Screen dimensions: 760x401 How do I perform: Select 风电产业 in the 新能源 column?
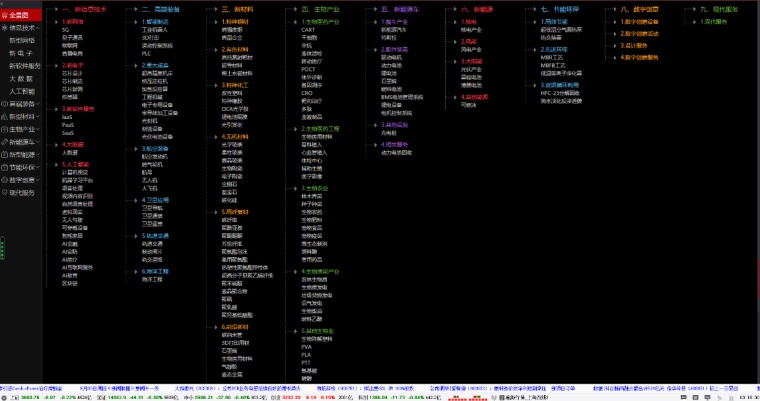[471, 49]
